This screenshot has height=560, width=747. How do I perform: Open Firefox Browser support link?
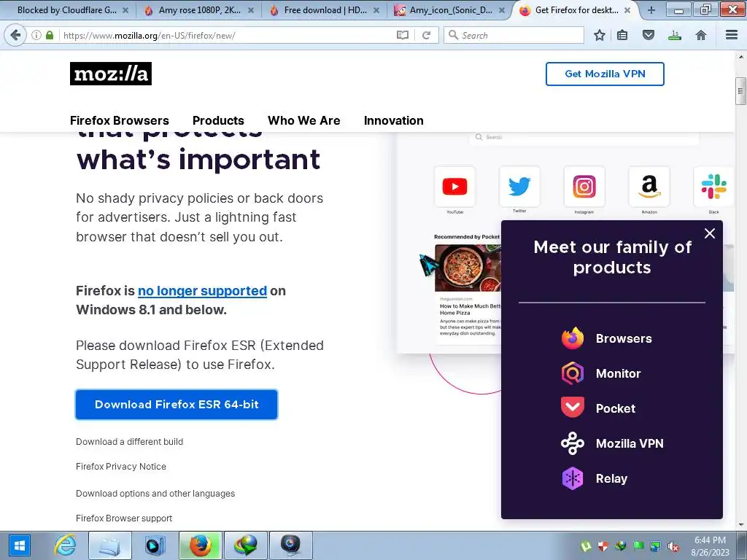coord(124,518)
